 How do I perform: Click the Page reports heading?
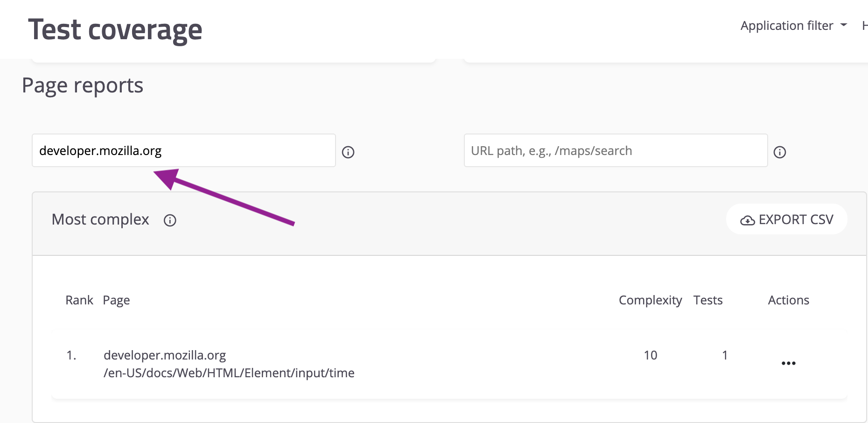(x=83, y=86)
